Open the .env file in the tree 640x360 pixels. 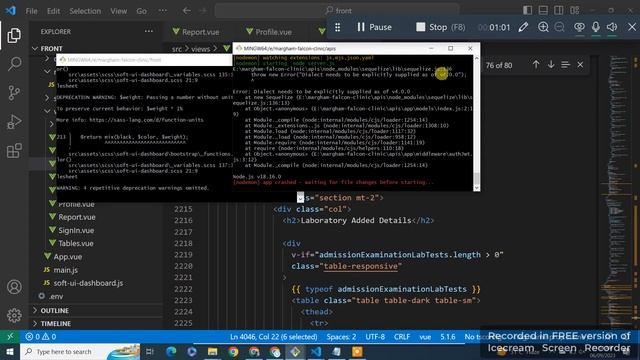point(56,296)
